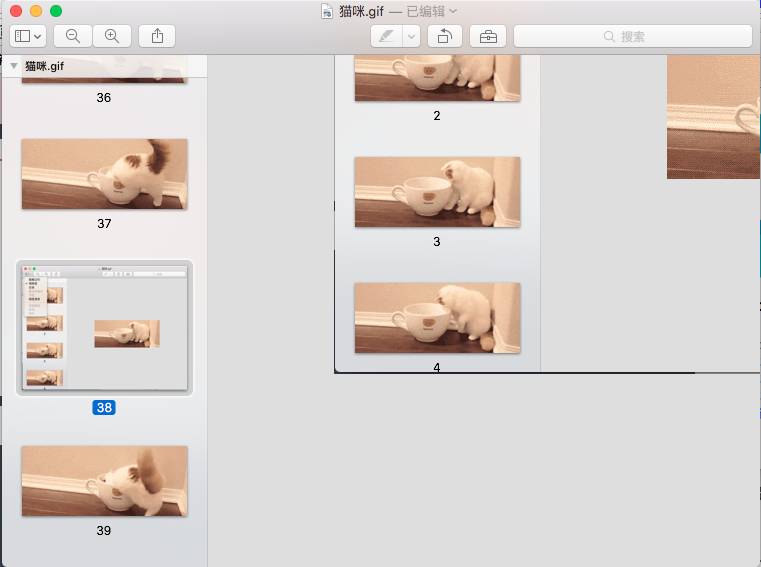Select frame 39 thumbnail in sidebar
The image size is (761, 567).
pos(104,481)
